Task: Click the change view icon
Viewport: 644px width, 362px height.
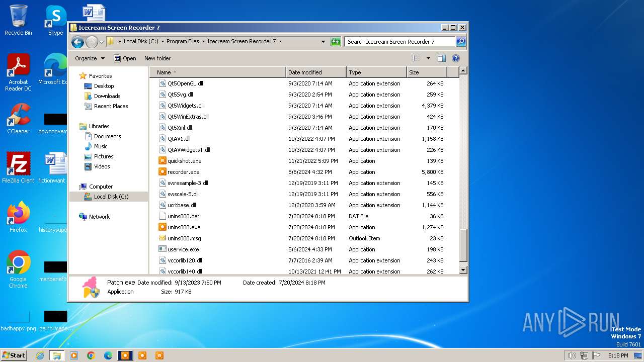Action: tap(416, 58)
